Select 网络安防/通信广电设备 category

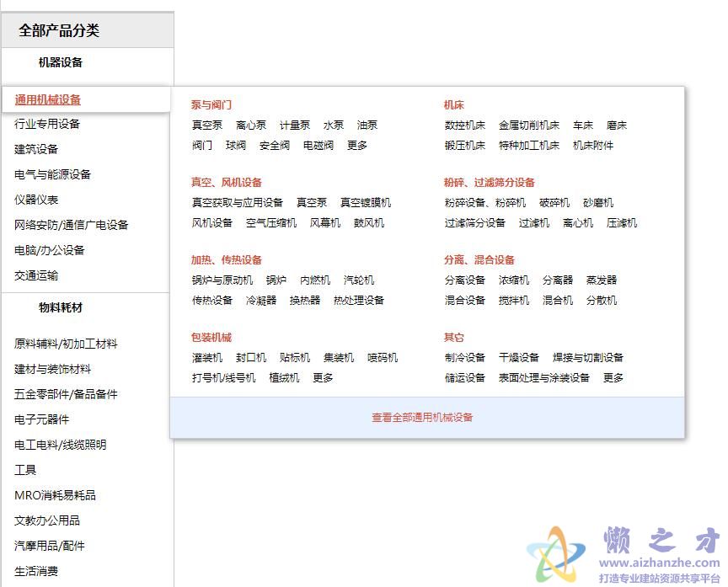[x=71, y=225]
